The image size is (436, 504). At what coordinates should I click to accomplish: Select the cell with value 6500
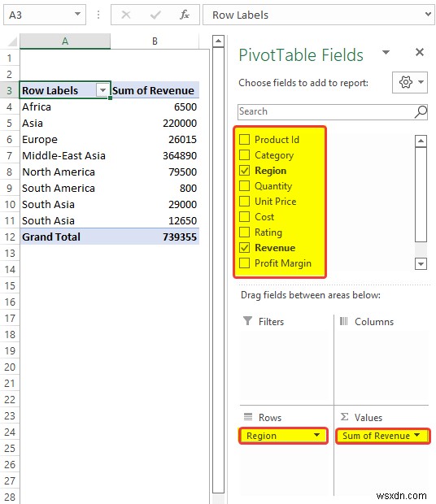pyautogui.click(x=155, y=106)
